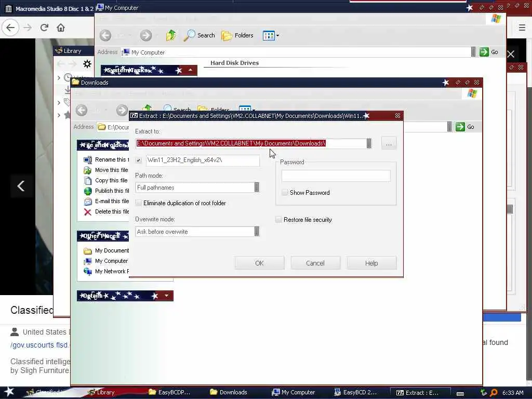
Task: Expand the Details panel in Downloads
Action: tap(166, 296)
